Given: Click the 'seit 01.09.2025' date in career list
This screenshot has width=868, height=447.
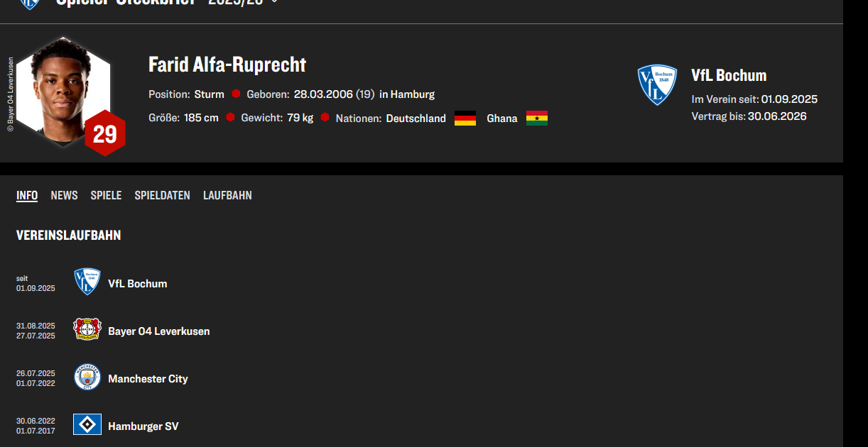Looking at the screenshot, I should coord(36,284).
